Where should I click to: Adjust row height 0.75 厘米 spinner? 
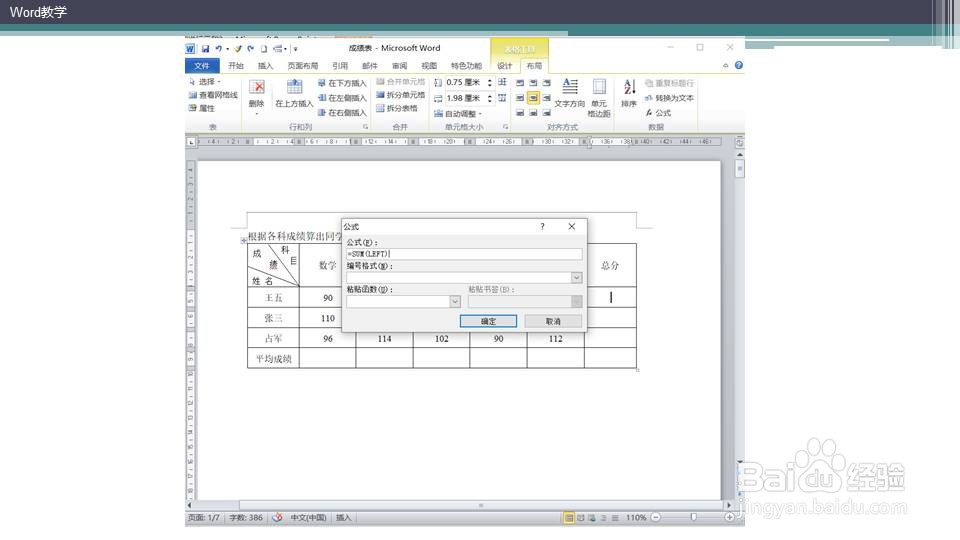(x=489, y=83)
